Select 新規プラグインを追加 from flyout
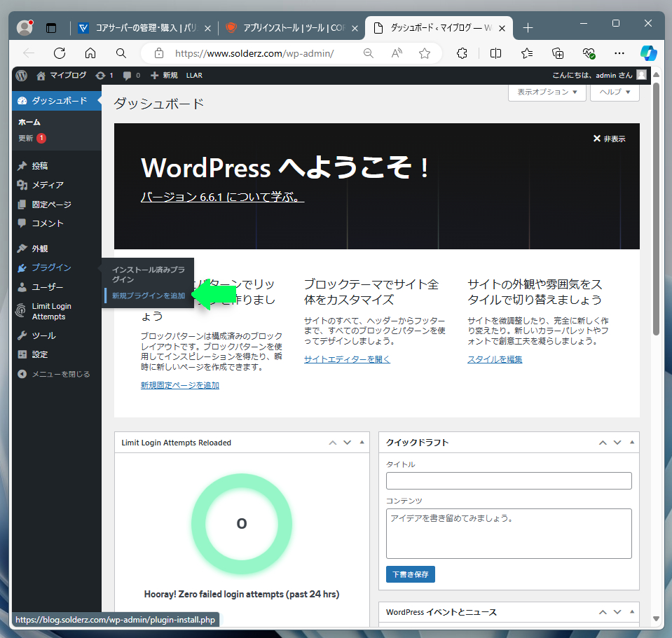 [149, 296]
